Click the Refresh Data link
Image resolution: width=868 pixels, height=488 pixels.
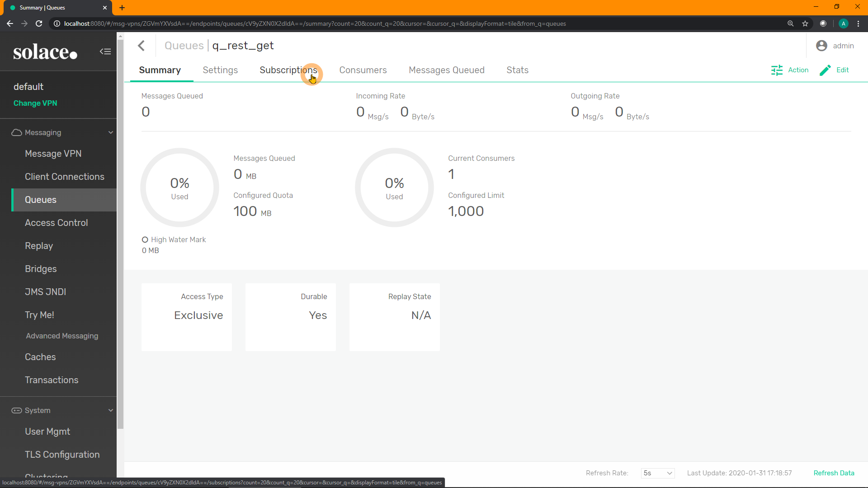pos(834,473)
